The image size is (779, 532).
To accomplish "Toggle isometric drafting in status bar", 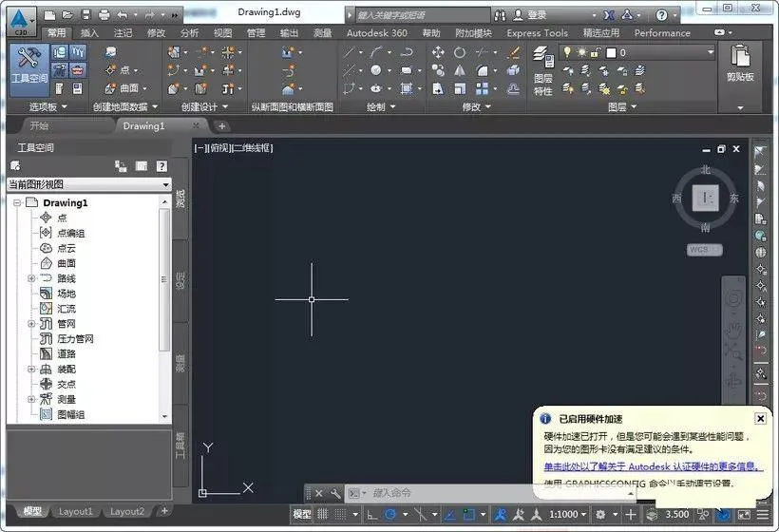I will click(420, 515).
